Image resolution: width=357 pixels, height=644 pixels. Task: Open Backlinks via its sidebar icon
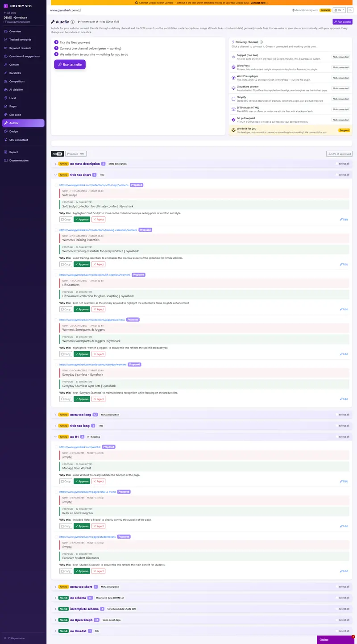pos(6,73)
